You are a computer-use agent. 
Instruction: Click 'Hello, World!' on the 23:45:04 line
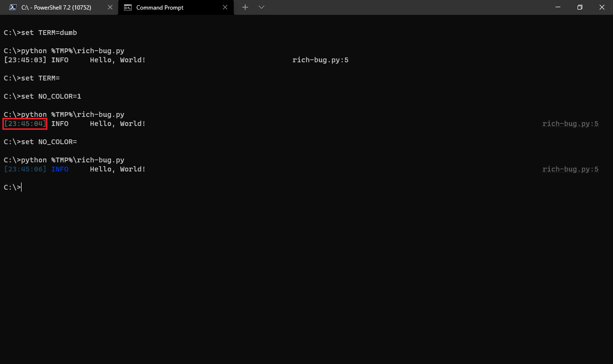click(118, 124)
